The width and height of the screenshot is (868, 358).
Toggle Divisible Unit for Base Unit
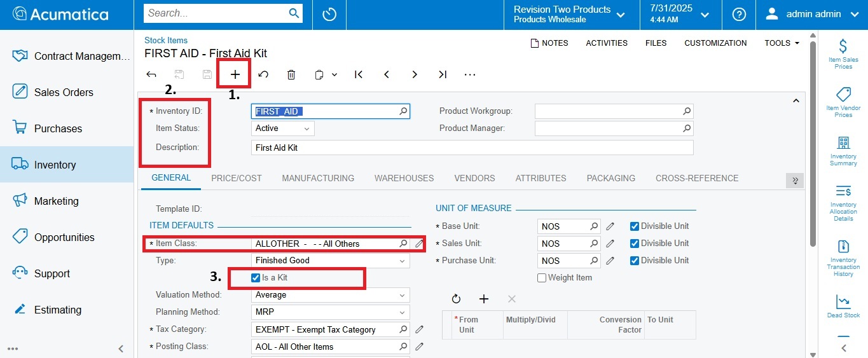click(634, 226)
